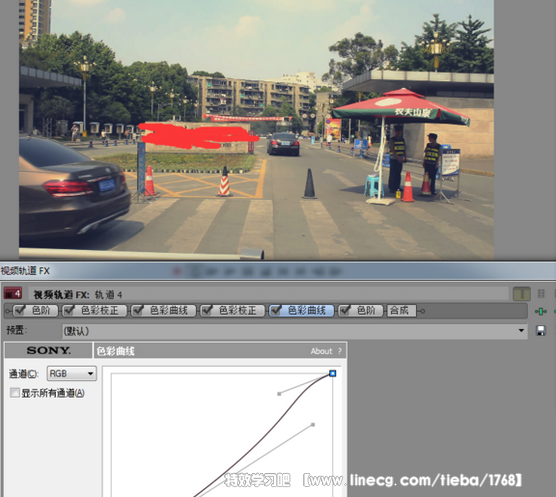The image size is (556, 497).
Task: Click the 合成 button in the chain
Action: 401,311
